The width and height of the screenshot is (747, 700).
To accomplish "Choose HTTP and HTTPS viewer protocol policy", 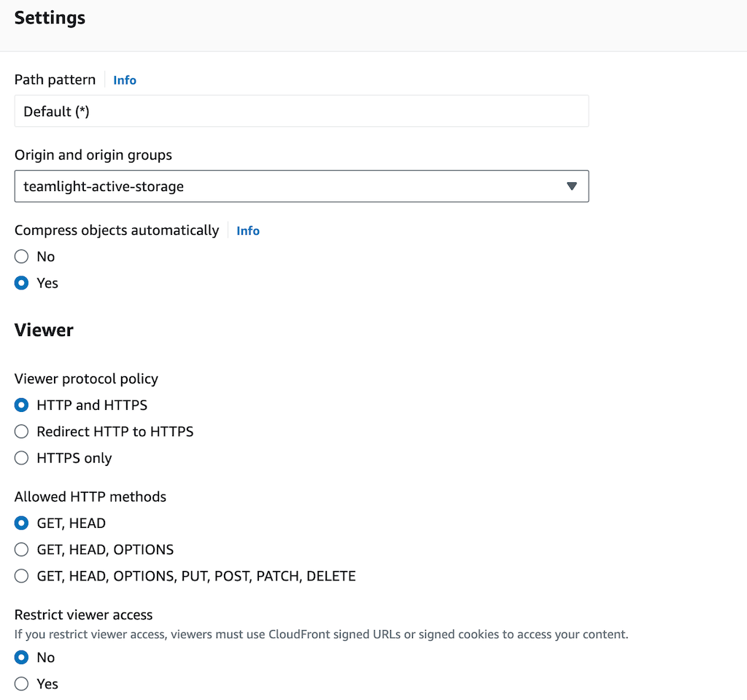I will pyautogui.click(x=22, y=405).
